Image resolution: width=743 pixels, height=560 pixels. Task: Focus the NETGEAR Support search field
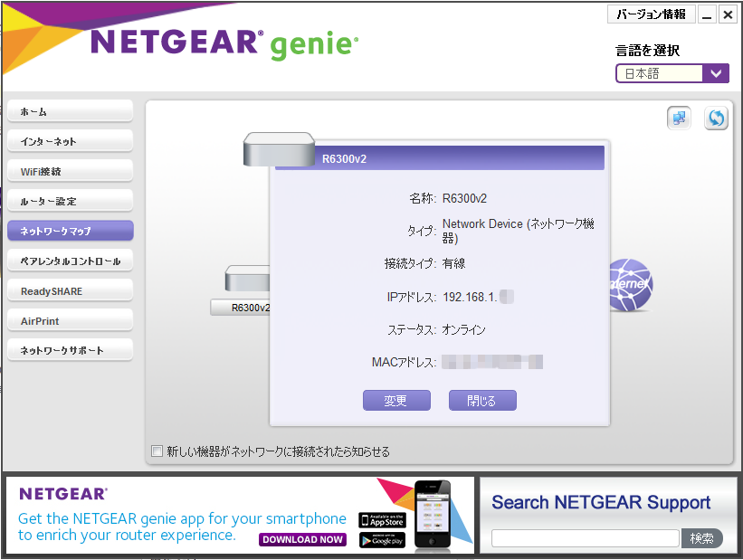click(586, 538)
